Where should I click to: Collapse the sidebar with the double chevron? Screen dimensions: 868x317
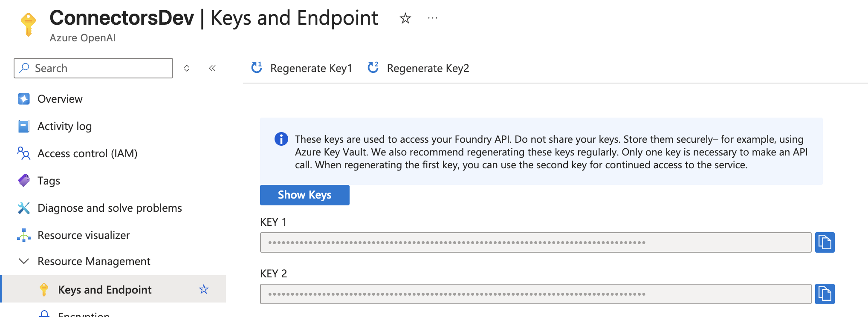[x=212, y=68]
